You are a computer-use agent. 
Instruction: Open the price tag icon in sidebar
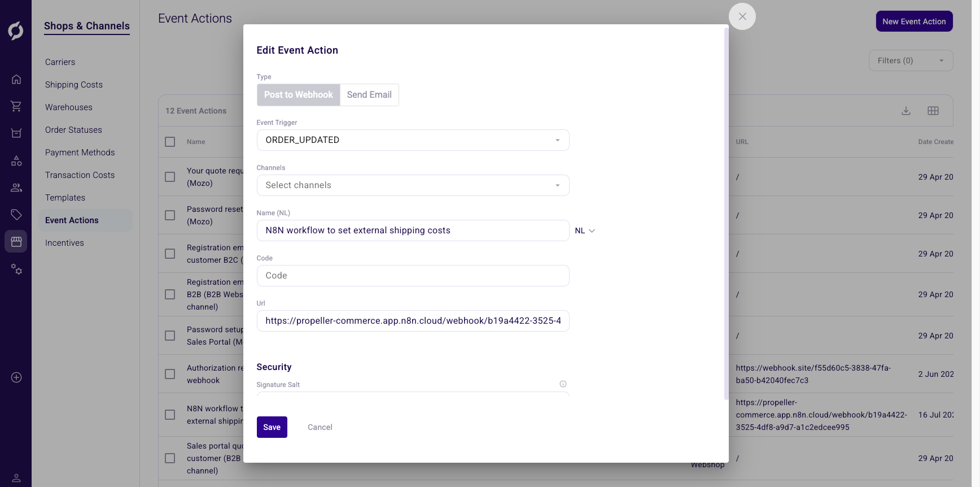[x=16, y=215]
